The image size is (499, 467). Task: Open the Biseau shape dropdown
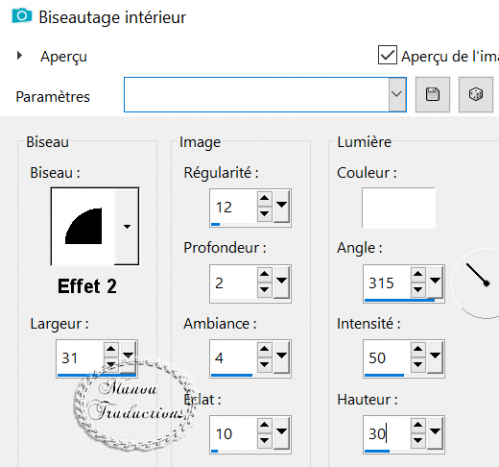(x=127, y=226)
